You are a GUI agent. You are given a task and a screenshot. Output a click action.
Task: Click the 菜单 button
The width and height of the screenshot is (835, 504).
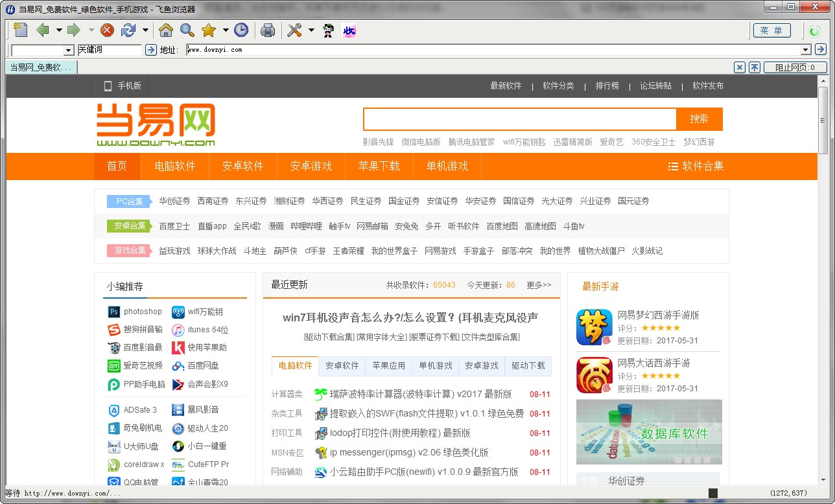[x=771, y=30]
